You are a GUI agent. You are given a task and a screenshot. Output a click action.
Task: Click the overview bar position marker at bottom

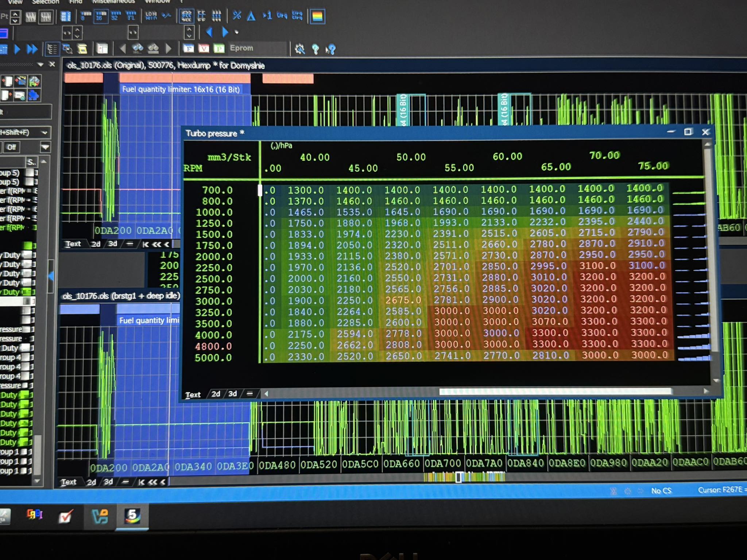(x=459, y=477)
